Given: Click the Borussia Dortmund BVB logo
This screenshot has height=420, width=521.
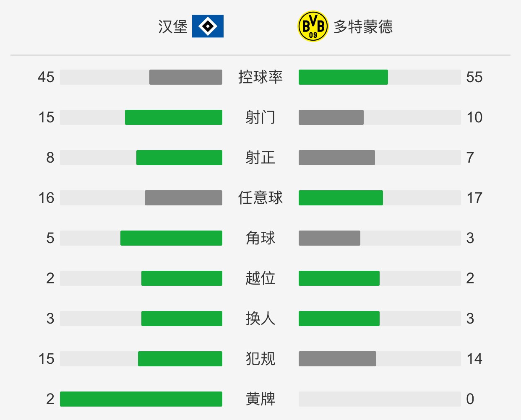Looking at the screenshot, I should pos(313,26).
